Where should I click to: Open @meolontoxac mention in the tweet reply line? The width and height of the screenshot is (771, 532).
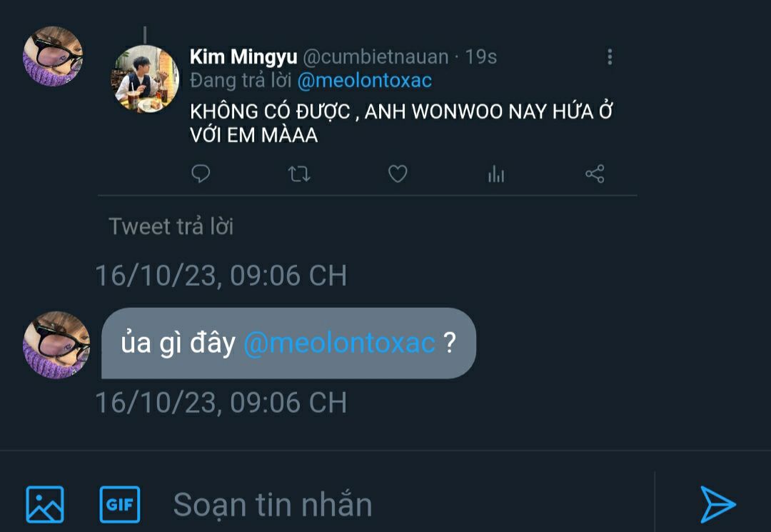tap(364, 80)
